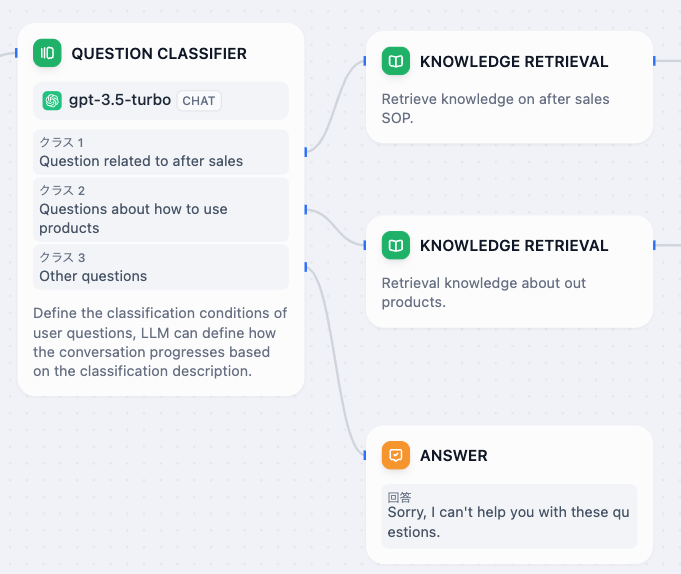Click the lower Knowledge Retrieval book icon
The width and height of the screenshot is (681, 574).
[x=396, y=246]
